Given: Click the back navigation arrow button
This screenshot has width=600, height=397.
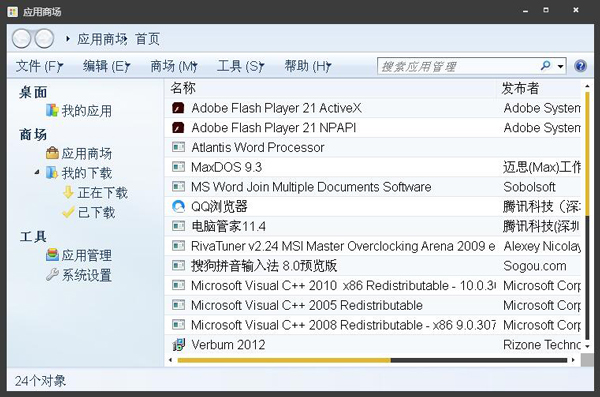Looking at the screenshot, I should [x=21, y=39].
